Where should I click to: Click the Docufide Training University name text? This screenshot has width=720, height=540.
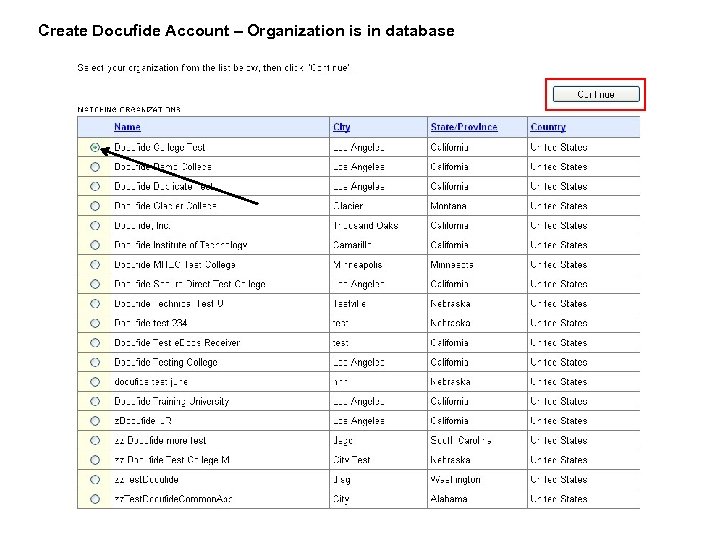171,401
